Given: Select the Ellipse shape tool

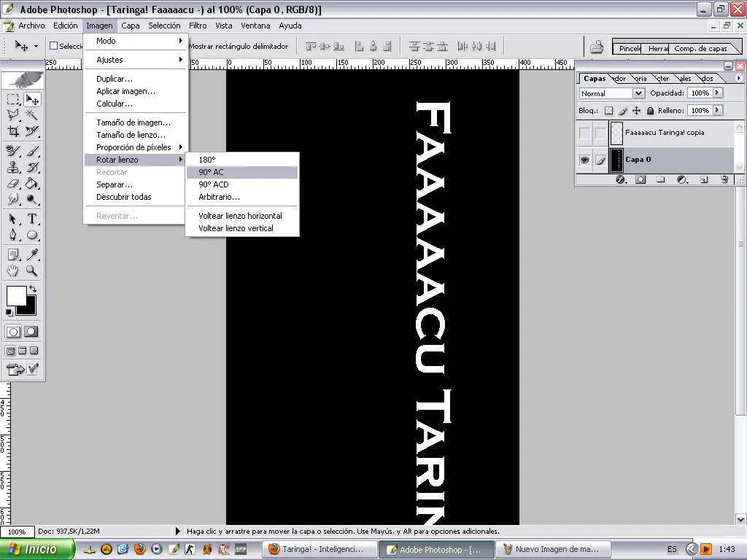Looking at the screenshot, I should 32,235.
